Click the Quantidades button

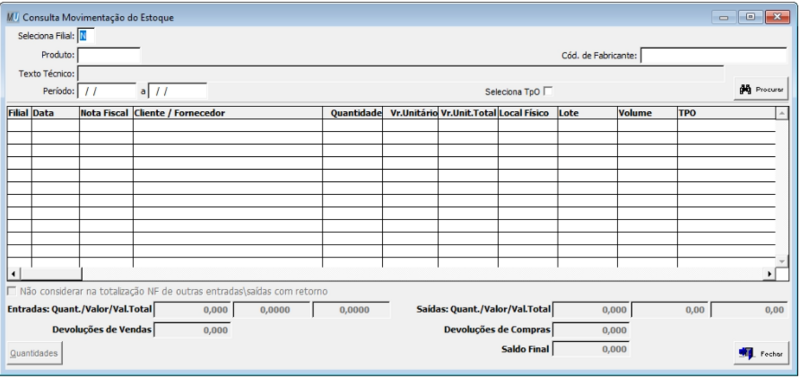35,353
